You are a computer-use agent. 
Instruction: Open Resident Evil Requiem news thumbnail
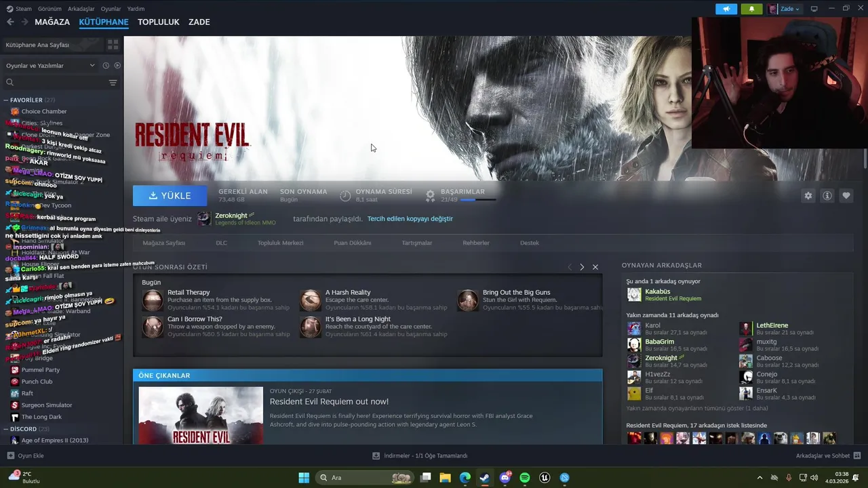(x=201, y=415)
